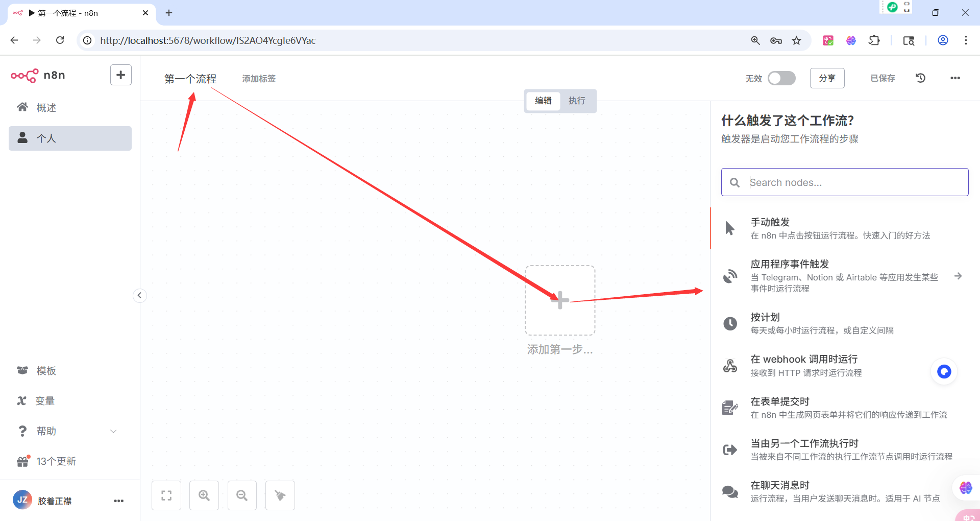The width and height of the screenshot is (980, 521).
Task: Expand the 帮助 help menu
Action: 70,431
